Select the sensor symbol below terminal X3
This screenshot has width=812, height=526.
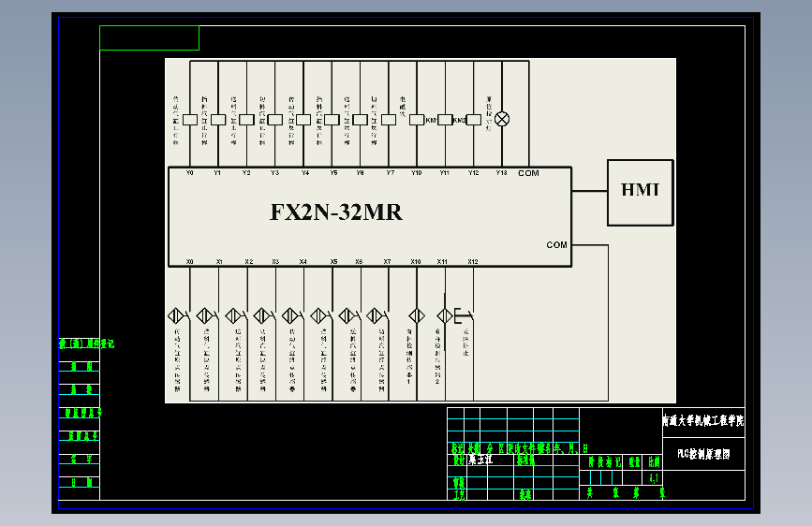264,315
